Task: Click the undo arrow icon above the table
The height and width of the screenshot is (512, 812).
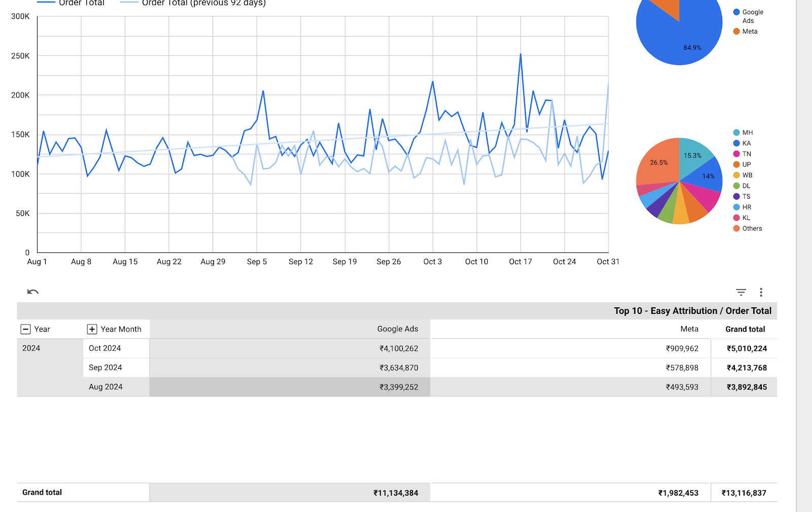Action: tap(33, 292)
